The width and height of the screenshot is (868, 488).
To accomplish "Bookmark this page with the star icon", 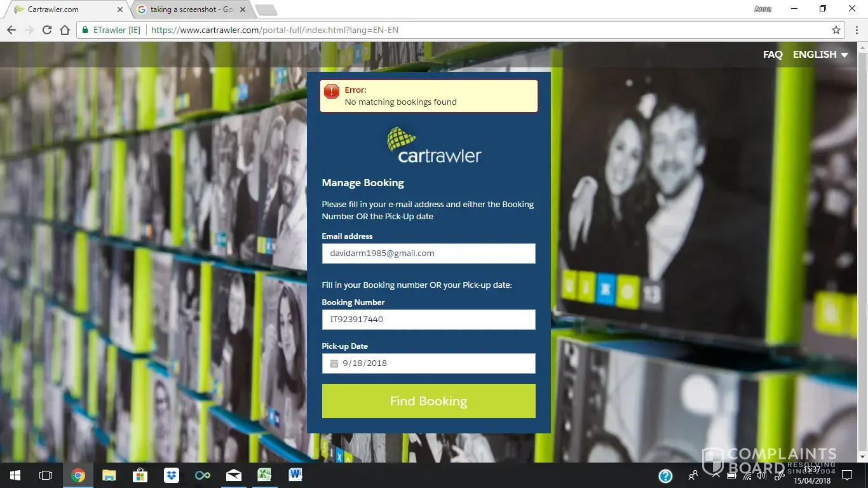I will coord(836,30).
